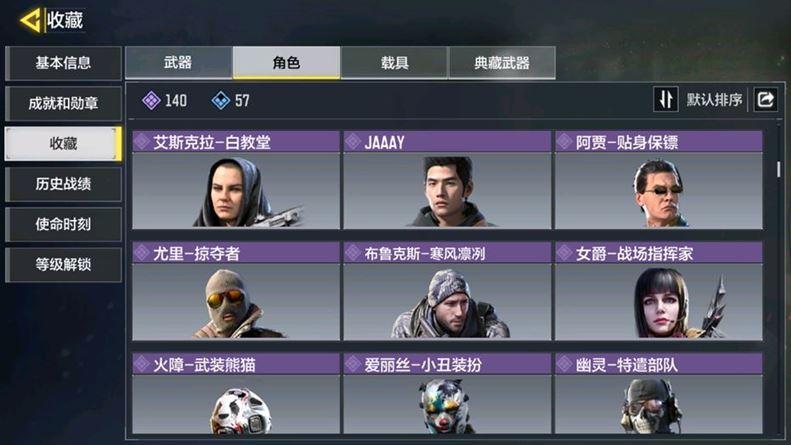Switch to the 载具 tab
This screenshot has width=791, height=445.
pos(394,63)
